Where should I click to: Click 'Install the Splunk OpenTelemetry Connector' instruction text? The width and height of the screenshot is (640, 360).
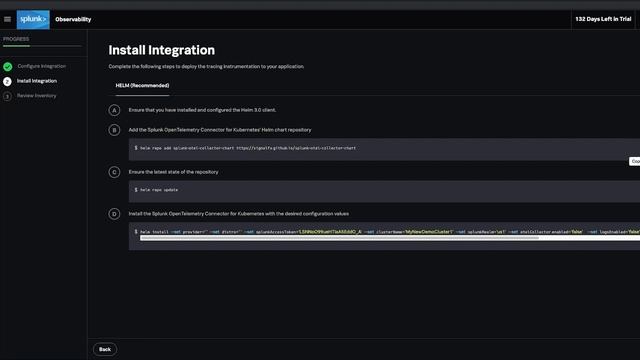[x=239, y=213]
